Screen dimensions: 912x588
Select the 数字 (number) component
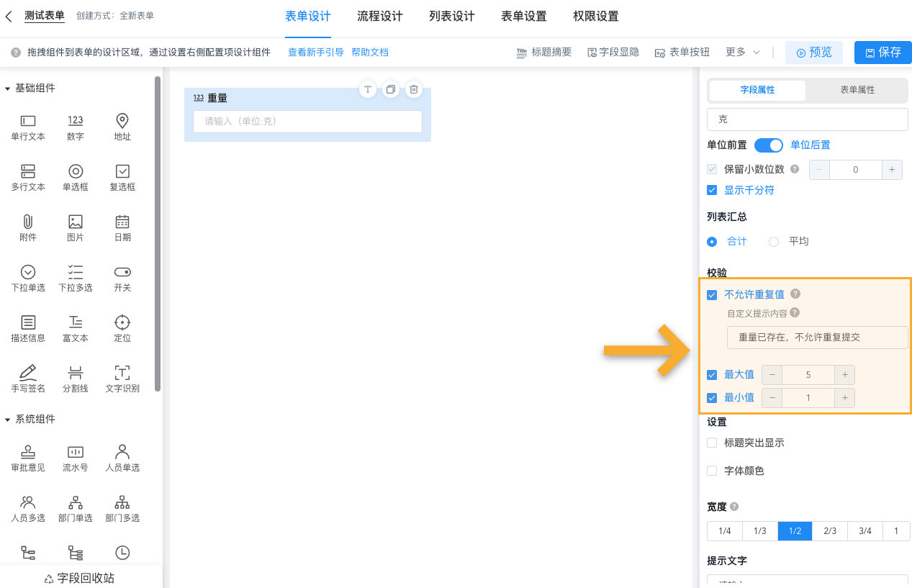pos(75,127)
